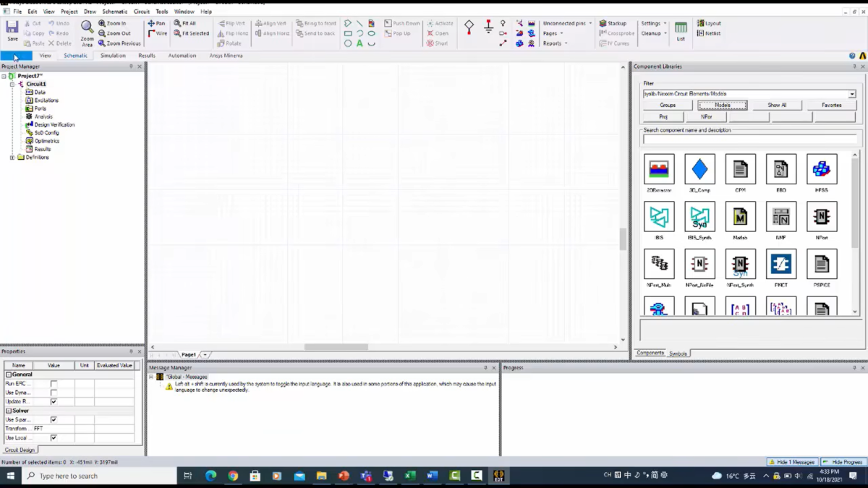Click the Favorites filter button
Viewport: 868px width, 488px height.
[832, 105]
